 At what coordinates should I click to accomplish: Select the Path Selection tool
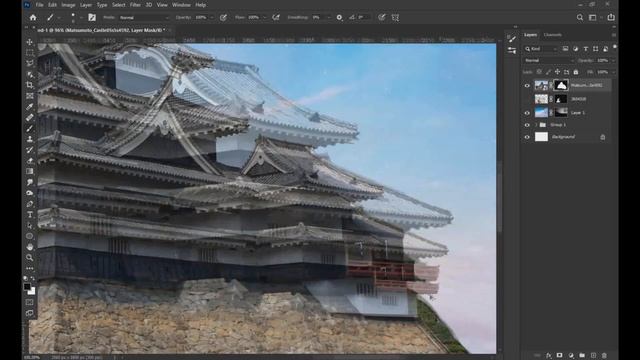click(x=30, y=225)
